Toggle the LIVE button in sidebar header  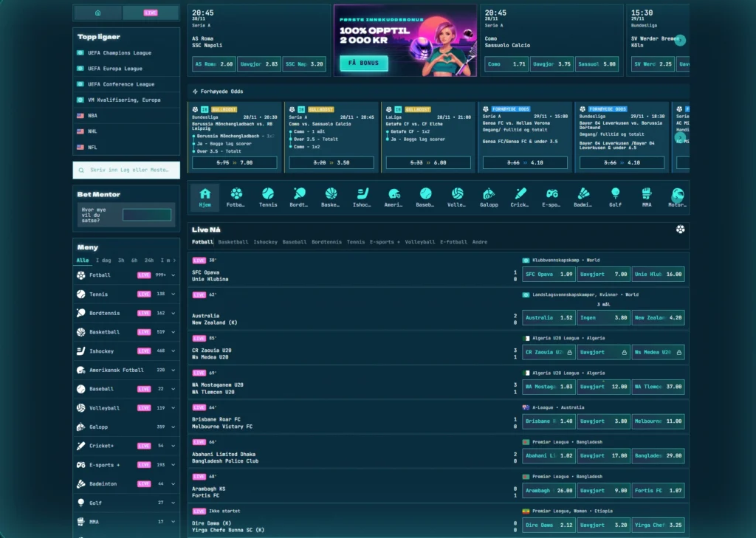click(x=151, y=13)
